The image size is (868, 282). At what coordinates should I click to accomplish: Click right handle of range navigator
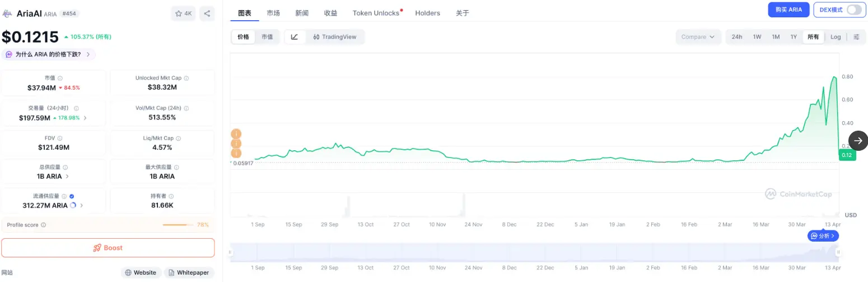838,252
